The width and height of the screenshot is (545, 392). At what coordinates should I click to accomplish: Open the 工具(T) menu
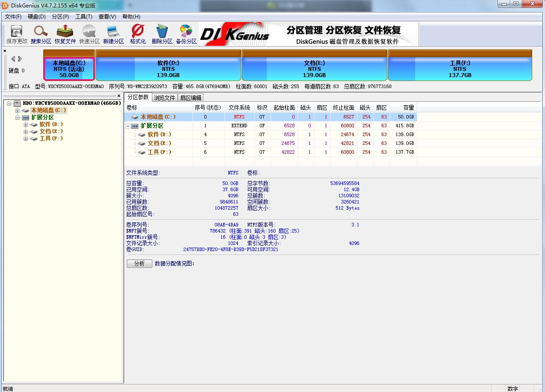(x=84, y=17)
